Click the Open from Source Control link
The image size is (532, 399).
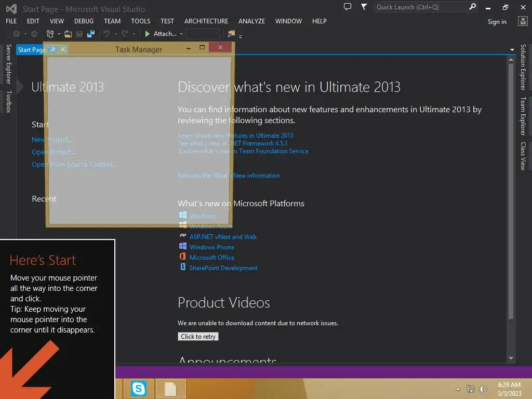[74, 164]
